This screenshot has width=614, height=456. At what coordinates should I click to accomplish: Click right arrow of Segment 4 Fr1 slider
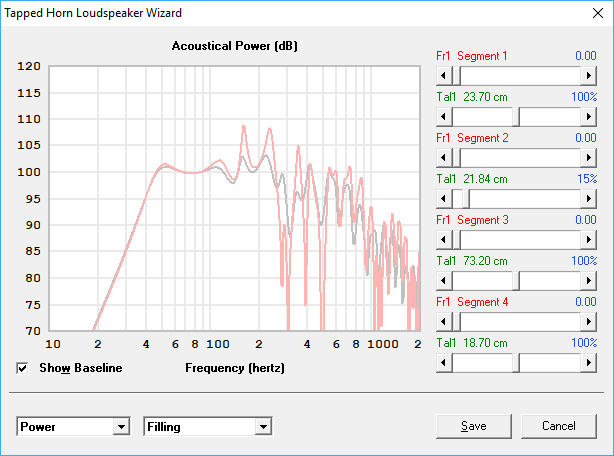click(x=589, y=322)
